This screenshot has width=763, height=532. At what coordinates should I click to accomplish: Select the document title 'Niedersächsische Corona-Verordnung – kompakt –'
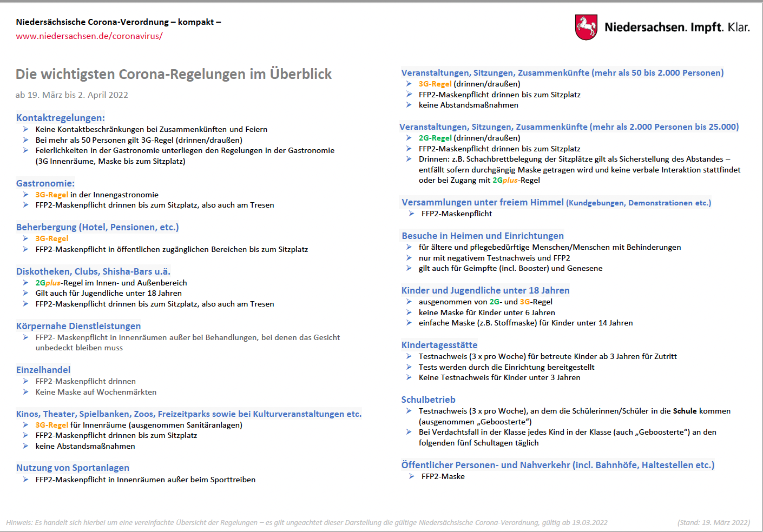tap(119, 22)
